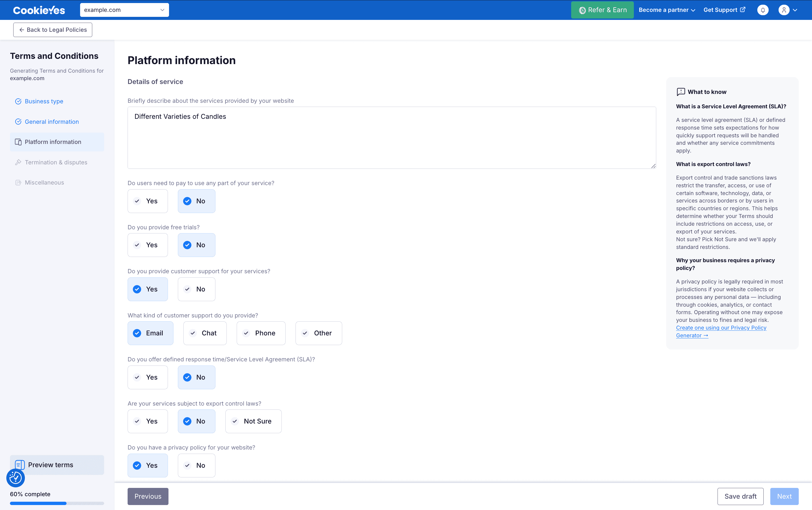Select No for free trials
This screenshot has width=812, height=510.
point(197,245)
